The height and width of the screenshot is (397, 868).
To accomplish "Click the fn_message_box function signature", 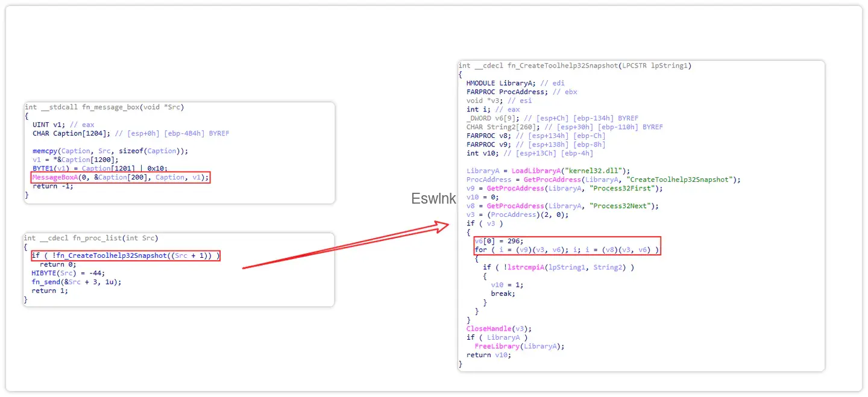I will click(x=104, y=107).
